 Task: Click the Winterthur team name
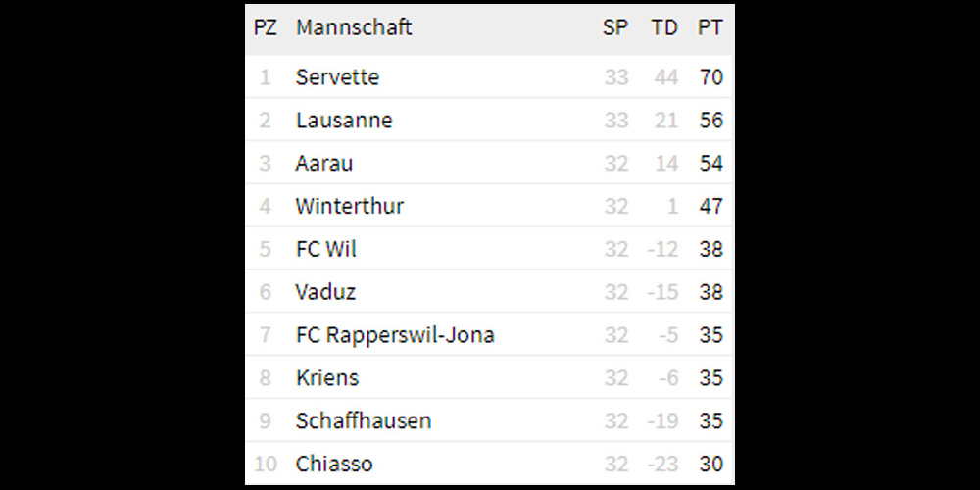[x=350, y=206]
